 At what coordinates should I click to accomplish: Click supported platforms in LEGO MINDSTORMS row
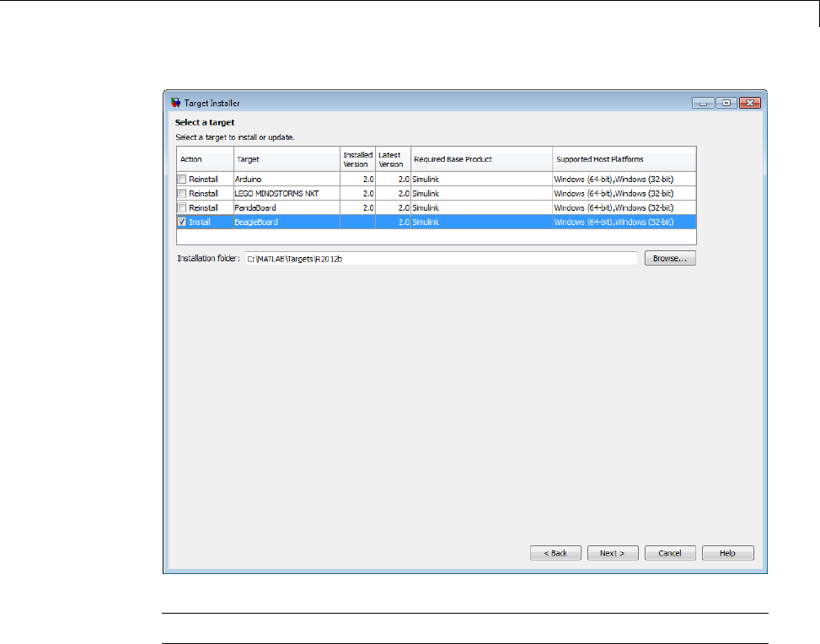614,194
